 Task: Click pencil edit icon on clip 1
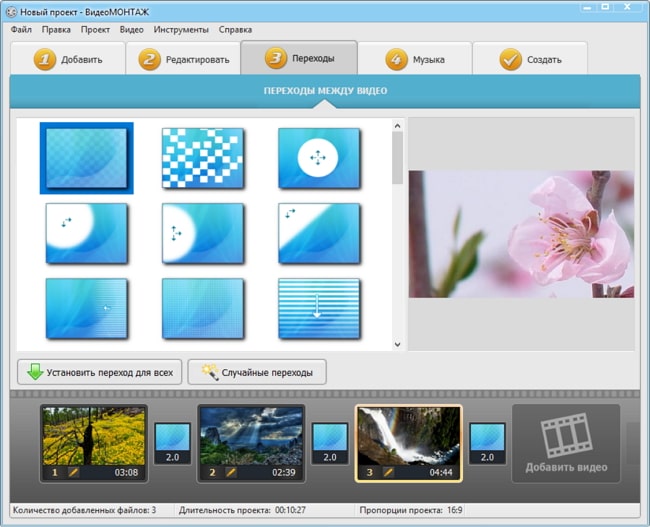point(73,472)
